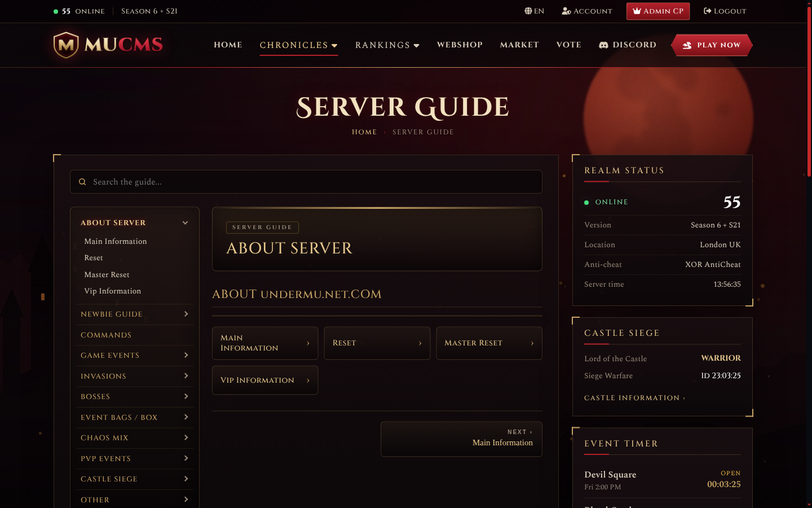812x508 pixels.
Task: Click the Logout arrow icon
Action: [708, 11]
